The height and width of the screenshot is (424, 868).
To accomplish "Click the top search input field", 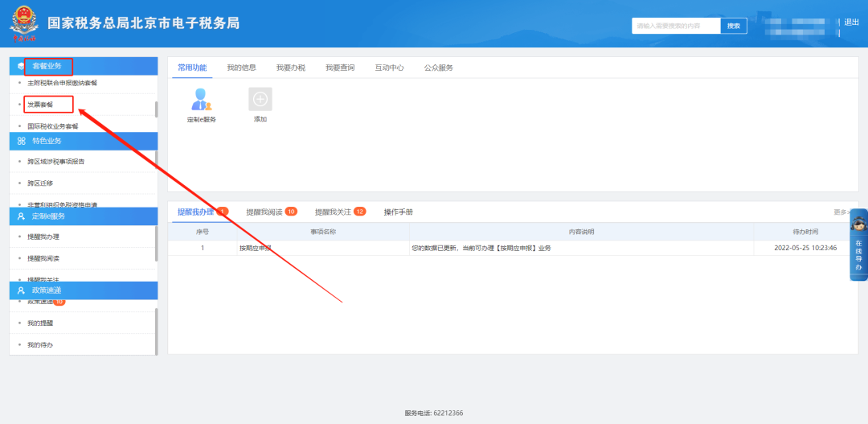I will coord(675,26).
